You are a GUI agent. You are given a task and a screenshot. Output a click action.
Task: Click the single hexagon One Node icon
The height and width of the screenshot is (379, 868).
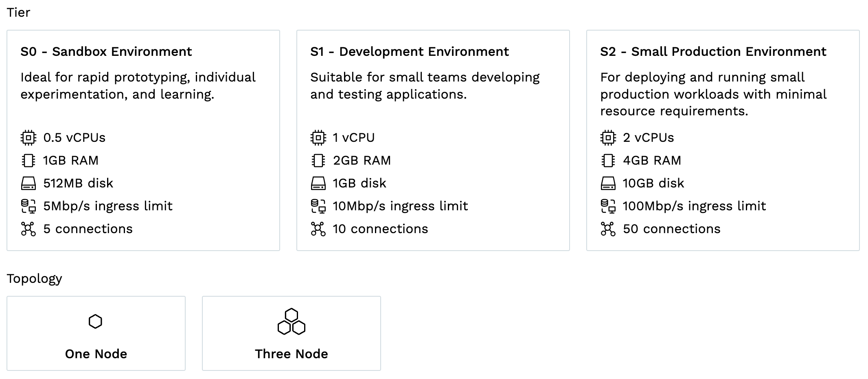(x=96, y=322)
